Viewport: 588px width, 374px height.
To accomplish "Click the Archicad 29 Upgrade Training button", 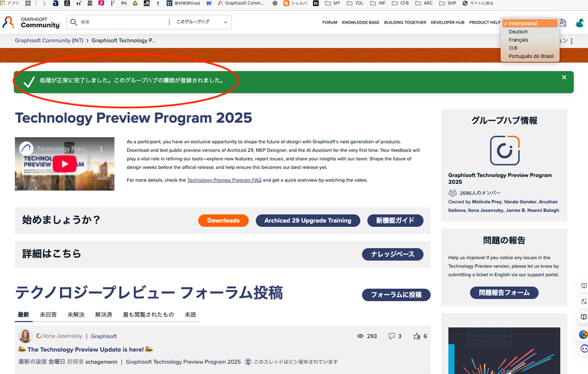I will coord(308,221).
